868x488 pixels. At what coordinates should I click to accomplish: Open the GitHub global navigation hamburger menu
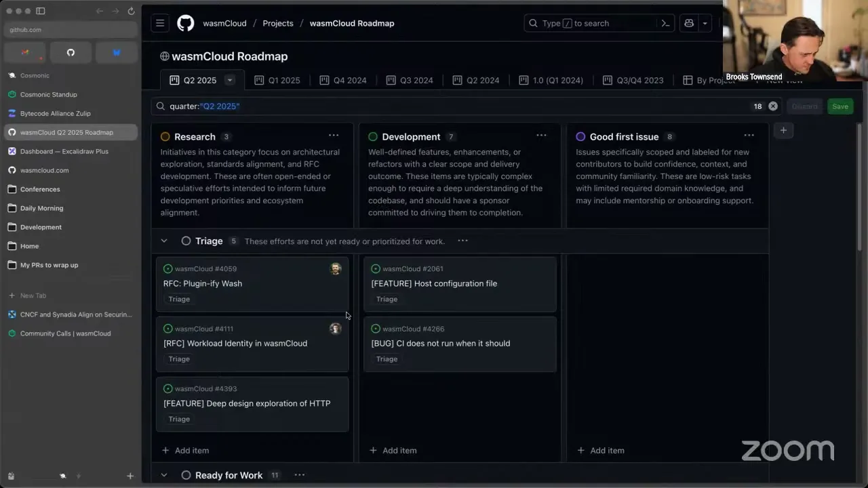[160, 23]
